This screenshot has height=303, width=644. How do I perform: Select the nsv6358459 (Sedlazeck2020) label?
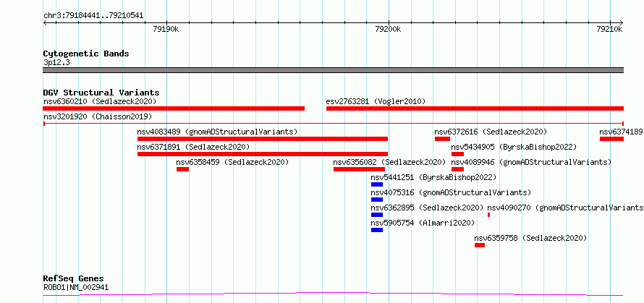[232, 162]
